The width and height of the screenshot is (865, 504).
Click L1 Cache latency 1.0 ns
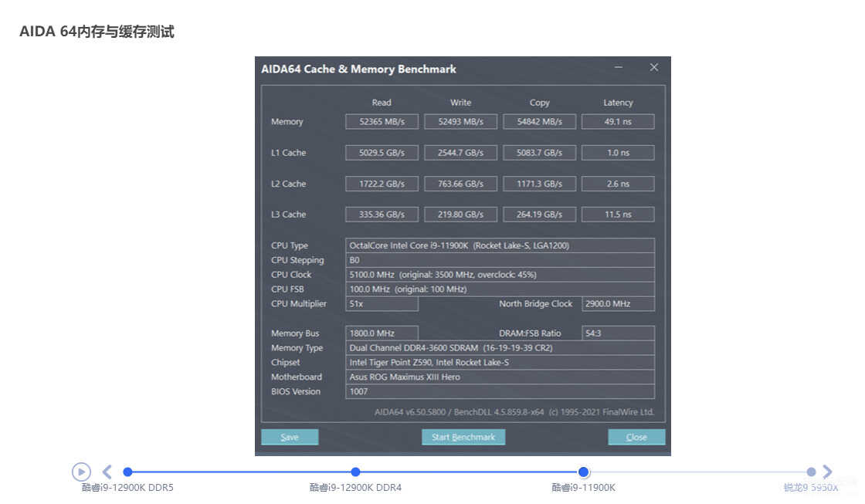[x=619, y=153]
